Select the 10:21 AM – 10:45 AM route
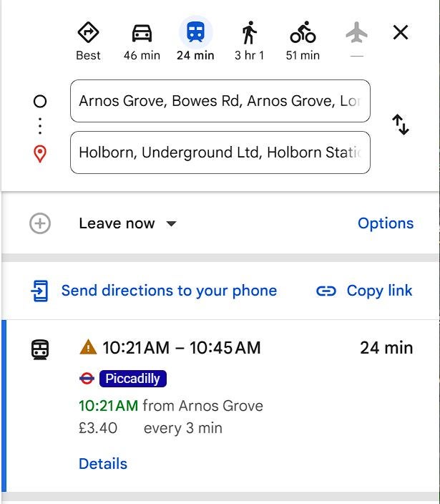 coord(182,349)
